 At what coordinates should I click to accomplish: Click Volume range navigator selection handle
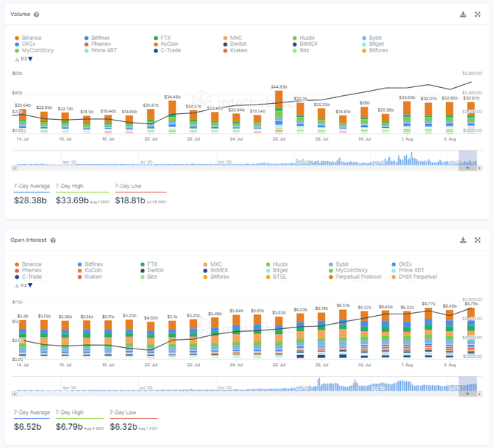coord(468,168)
